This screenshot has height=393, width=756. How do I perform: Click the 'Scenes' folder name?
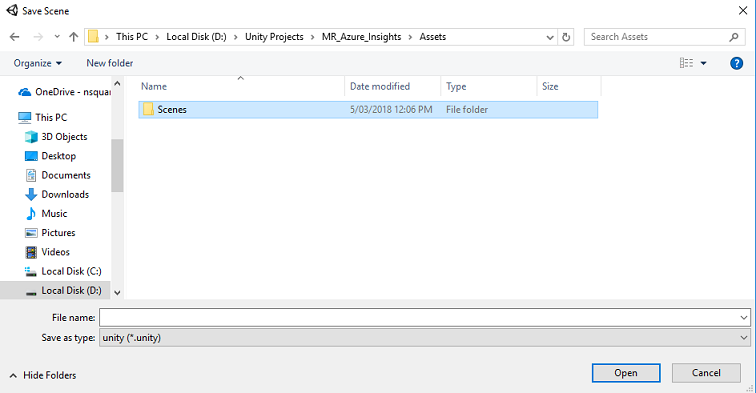tap(172, 109)
